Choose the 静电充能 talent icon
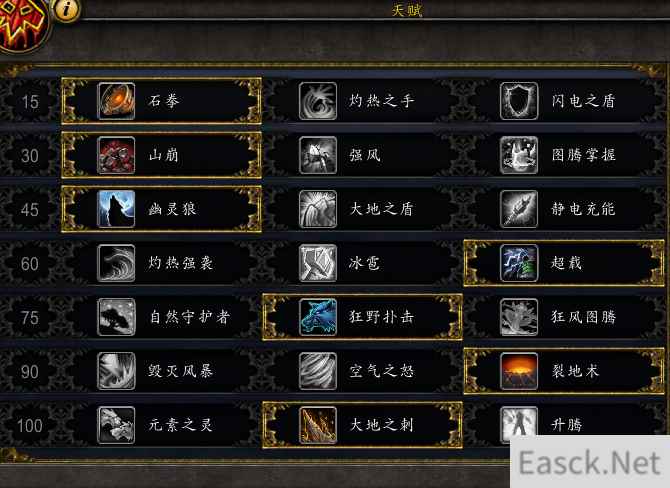The width and height of the screenshot is (670, 488). (x=519, y=209)
